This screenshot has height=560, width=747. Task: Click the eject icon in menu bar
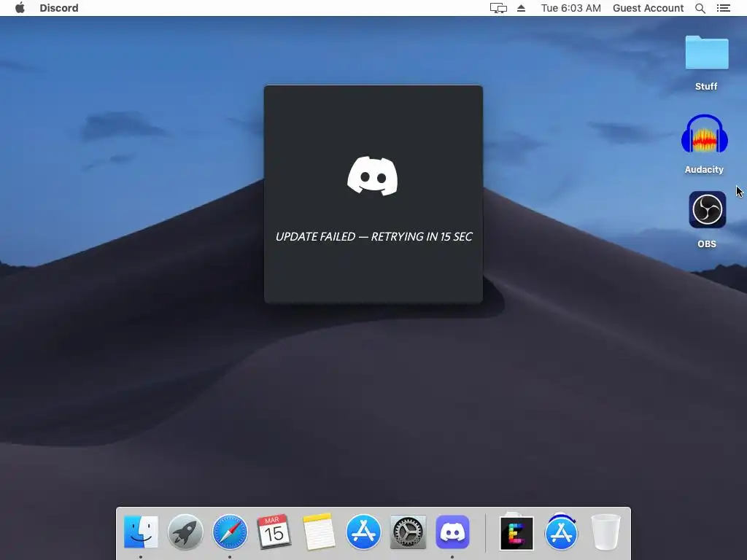point(521,8)
